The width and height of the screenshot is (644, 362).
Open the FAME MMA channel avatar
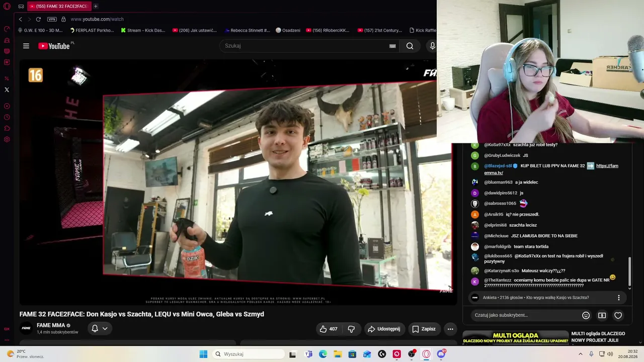pos(26,328)
